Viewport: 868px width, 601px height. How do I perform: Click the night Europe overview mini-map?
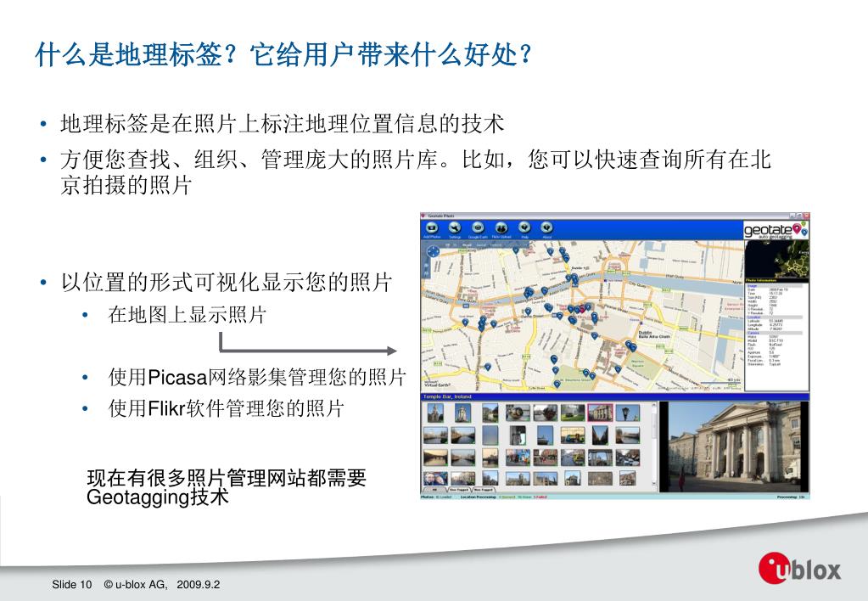[x=777, y=259]
